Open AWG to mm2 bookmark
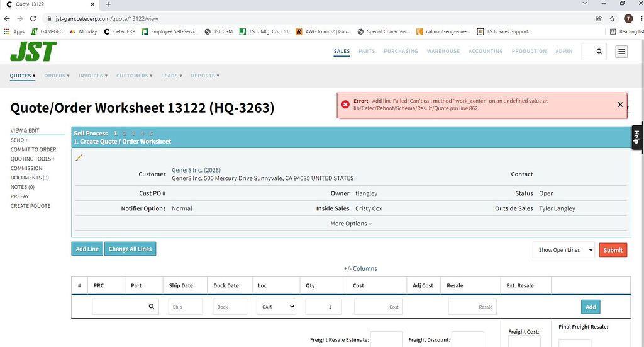 point(323,31)
